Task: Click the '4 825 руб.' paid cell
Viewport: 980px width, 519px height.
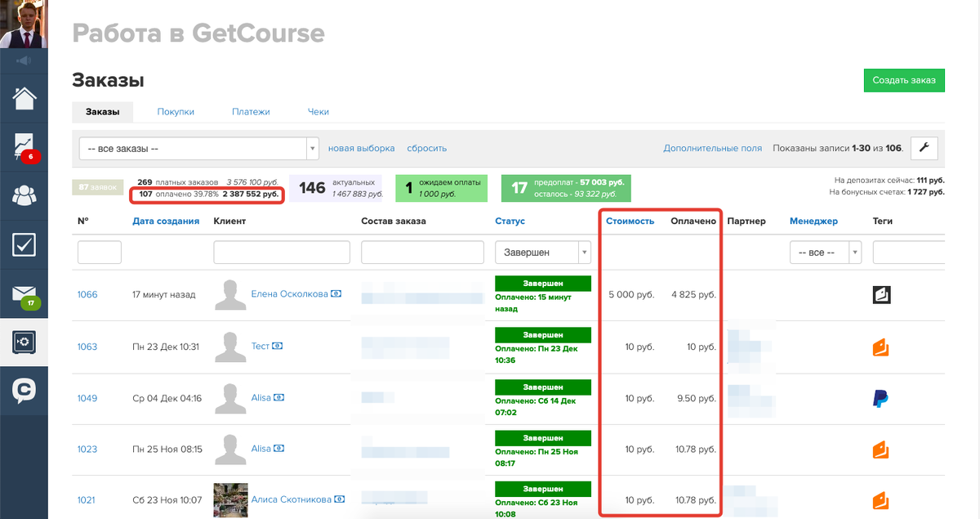Action: coord(693,294)
